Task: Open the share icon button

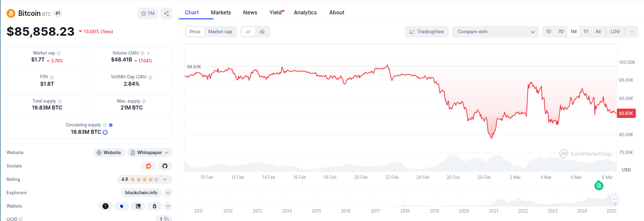Action: pos(166,13)
